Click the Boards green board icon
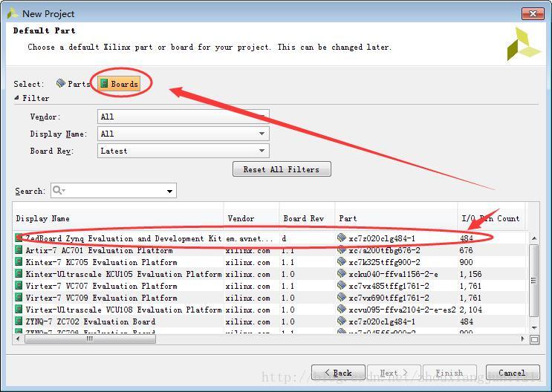Image resolution: width=552 pixels, height=392 pixels. point(104,83)
